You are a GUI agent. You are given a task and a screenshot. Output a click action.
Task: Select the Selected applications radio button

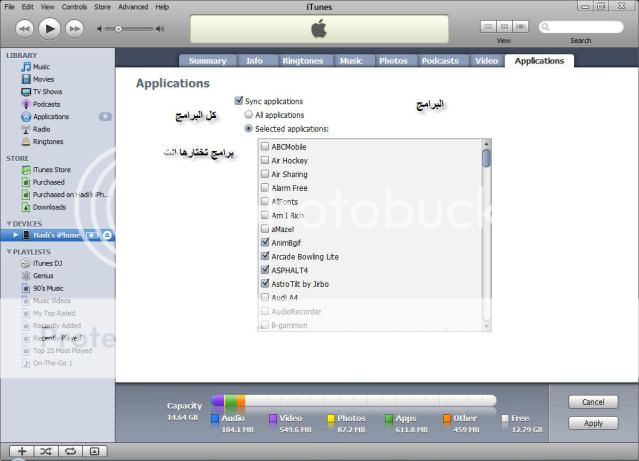(x=248, y=128)
